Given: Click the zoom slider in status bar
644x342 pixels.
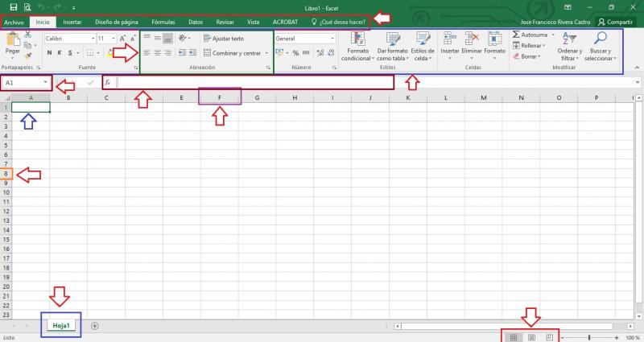Looking at the screenshot, I should point(590,337).
